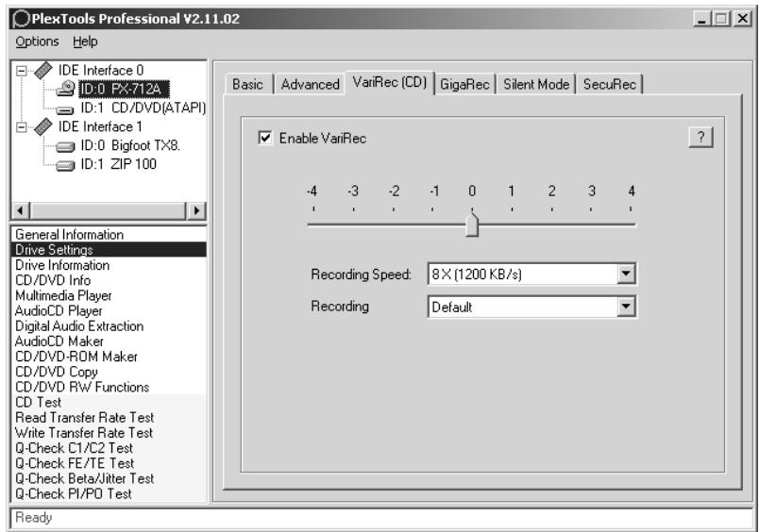Open CD Test
759x532 pixels.
[109, 402]
